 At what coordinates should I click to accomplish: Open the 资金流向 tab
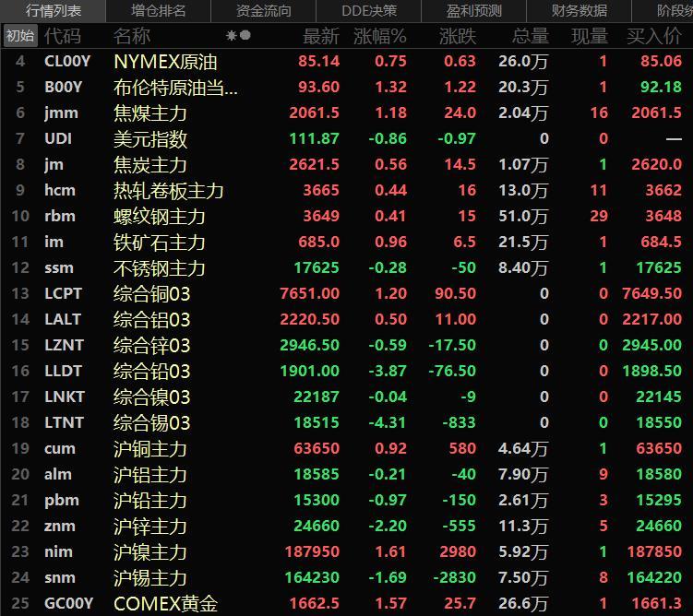(263, 11)
